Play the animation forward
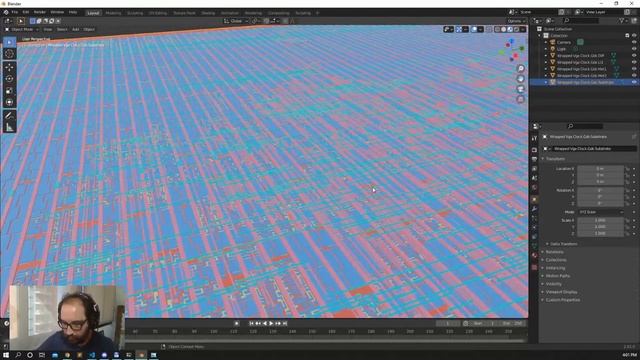Image resolution: width=640 pixels, height=360 pixels. click(x=271, y=323)
